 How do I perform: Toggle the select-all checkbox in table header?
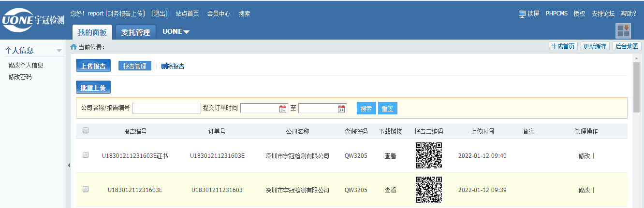[x=86, y=130]
